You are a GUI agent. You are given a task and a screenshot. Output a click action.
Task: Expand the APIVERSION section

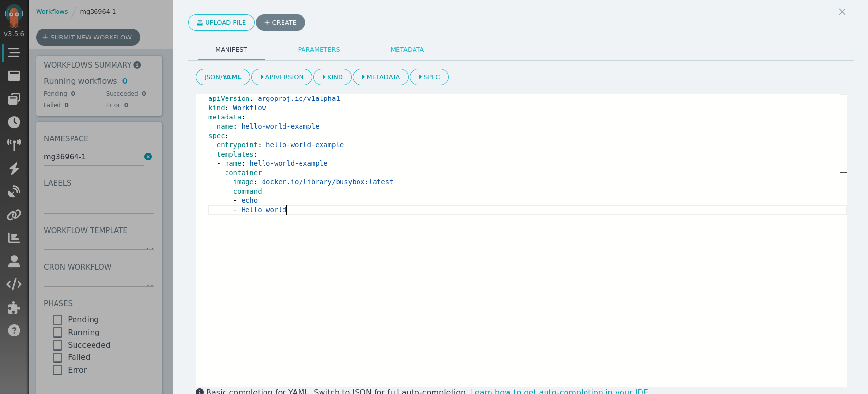282,77
